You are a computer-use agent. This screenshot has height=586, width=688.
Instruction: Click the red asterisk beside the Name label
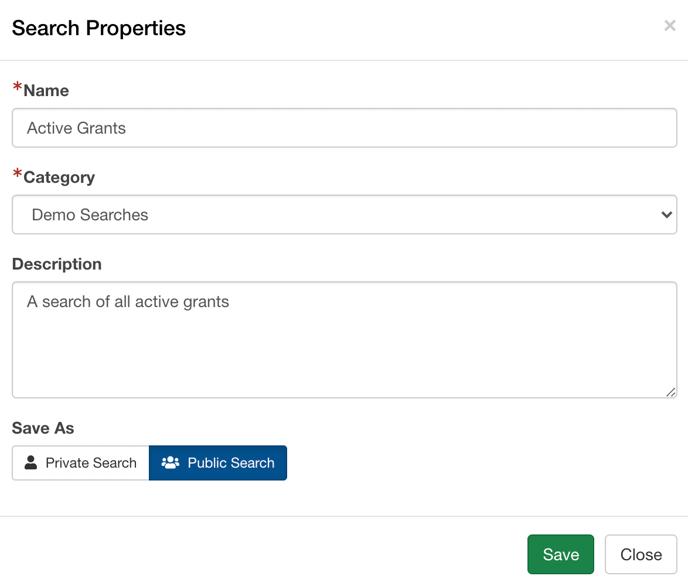[x=17, y=86]
